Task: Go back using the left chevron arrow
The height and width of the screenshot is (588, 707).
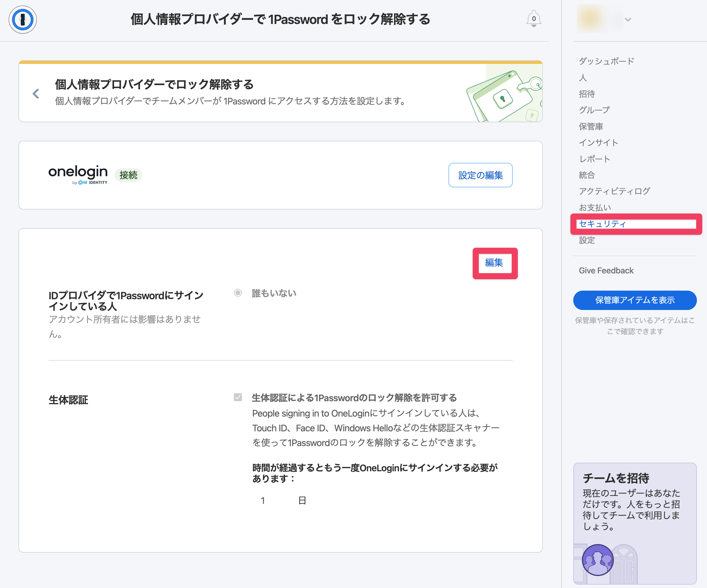Action: pyautogui.click(x=36, y=93)
